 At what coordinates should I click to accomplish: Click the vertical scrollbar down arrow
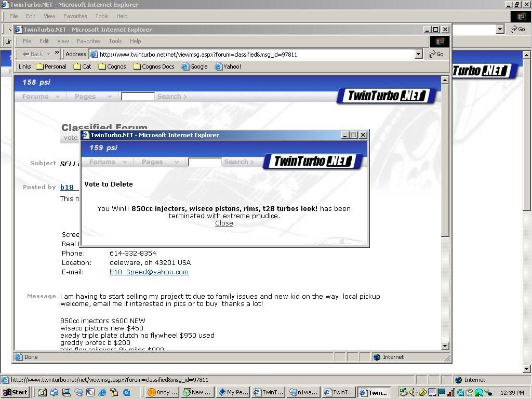tap(445, 345)
